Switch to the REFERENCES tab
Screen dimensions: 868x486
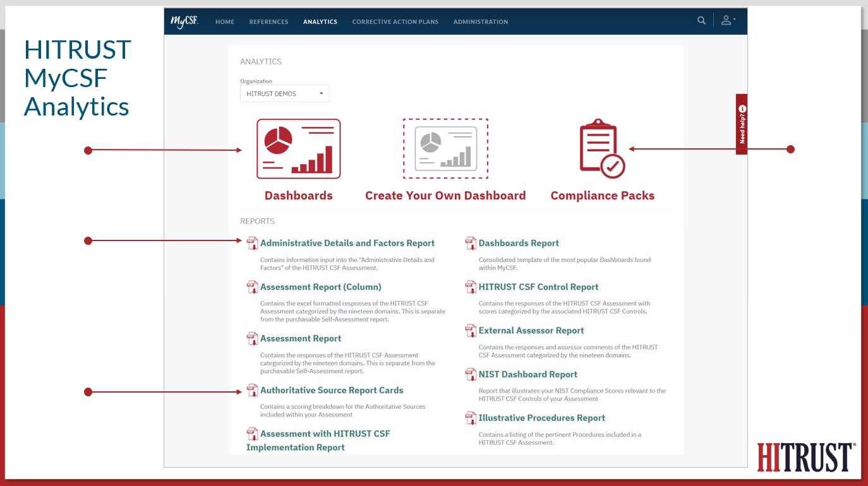[x=268, y=21]
